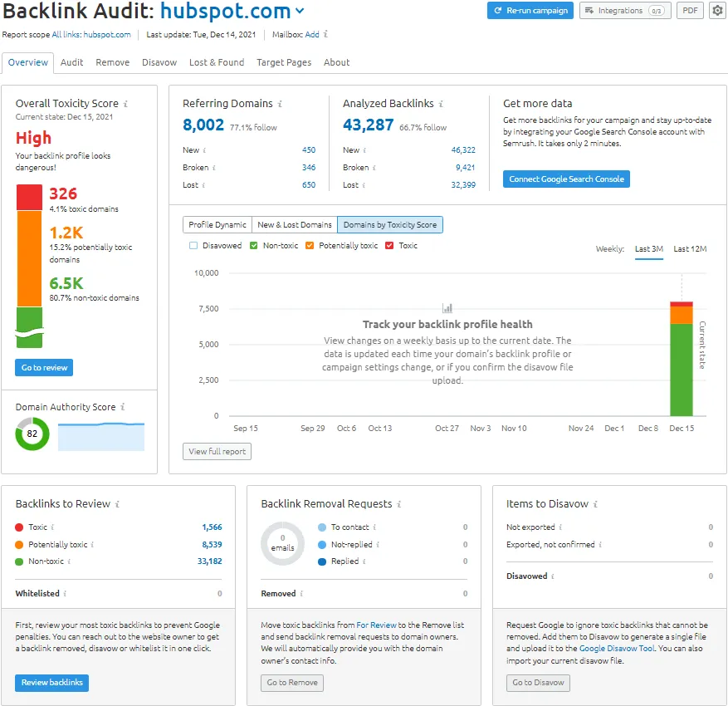Click info icon next to Backlink Removal Requests
The height and width of the screenshot is (706, 728).
pos(398,504)
